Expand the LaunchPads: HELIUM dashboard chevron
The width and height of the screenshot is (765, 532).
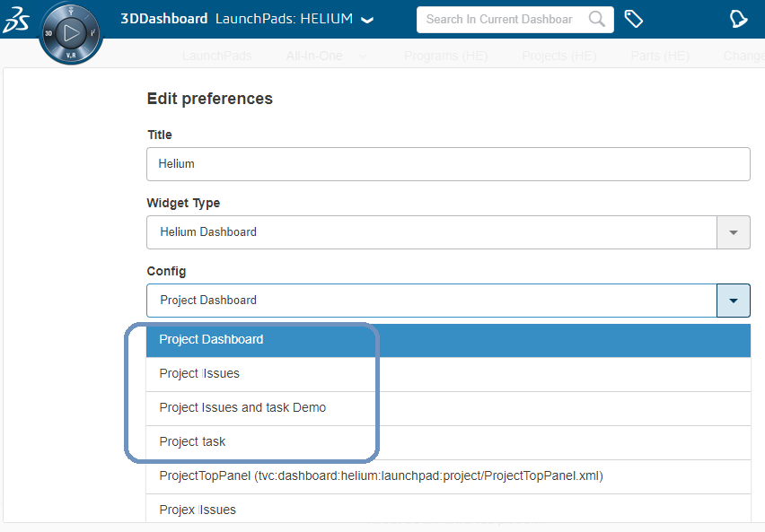tap(366, 21)
